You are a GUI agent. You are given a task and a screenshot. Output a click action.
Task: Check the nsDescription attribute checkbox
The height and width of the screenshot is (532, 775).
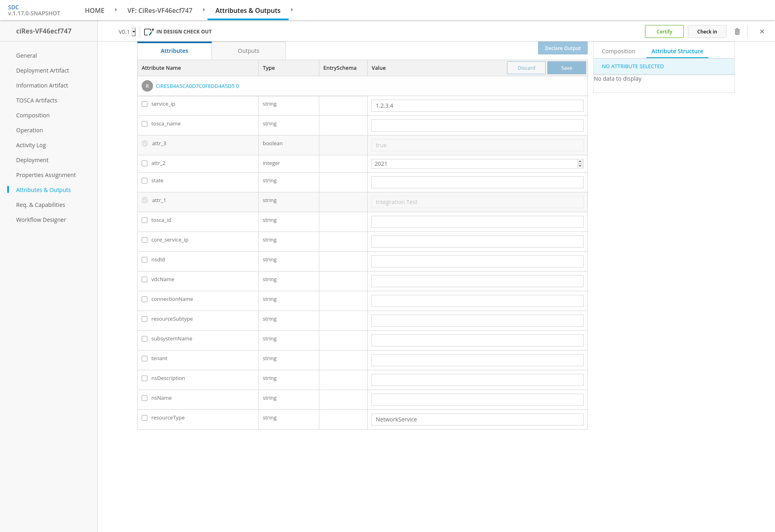[x=145, y=378]
